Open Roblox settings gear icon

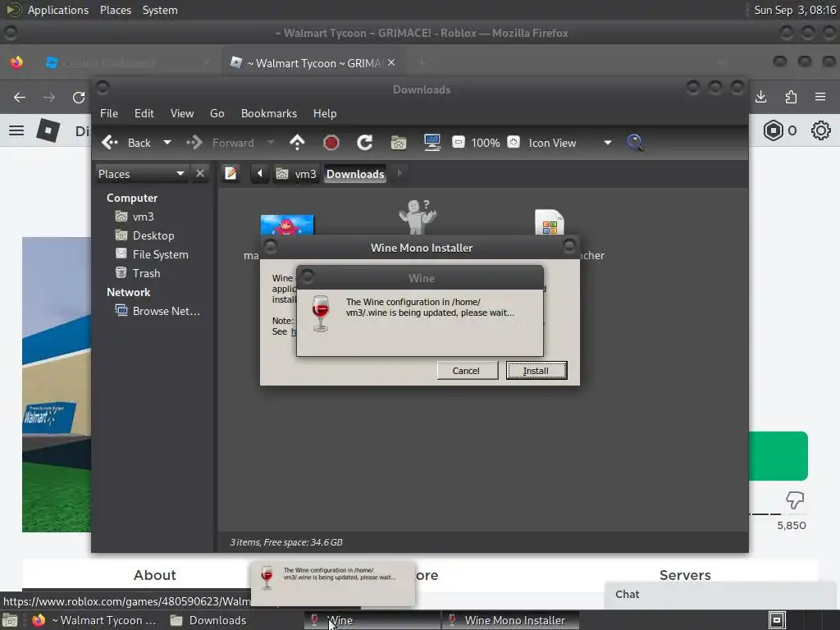[820, 130]
